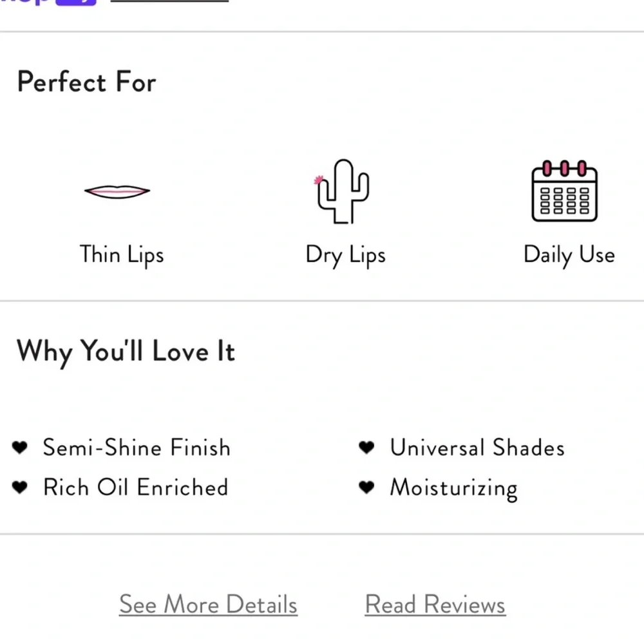Click heart bullet beside Moisturizing
This screenshot has height=644, width=644.
point(366,487)
